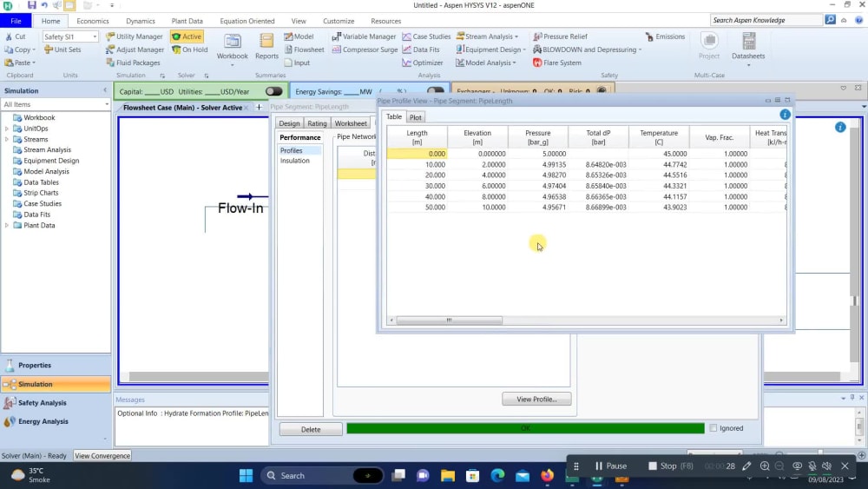This screenshot has width=868, height=489.
Task: Switch to the Economics ribbon tab
Action: [93, 21]
